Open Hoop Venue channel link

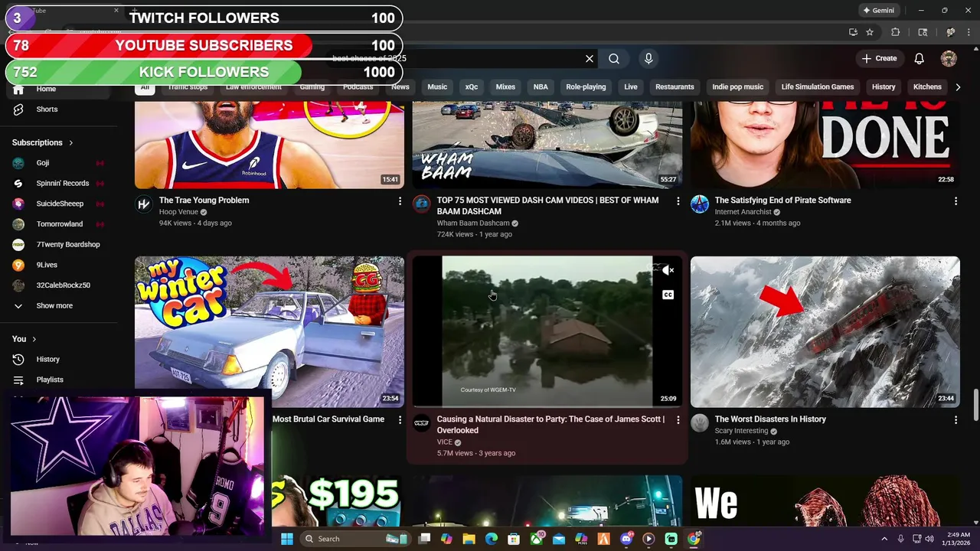pos(178,212)
